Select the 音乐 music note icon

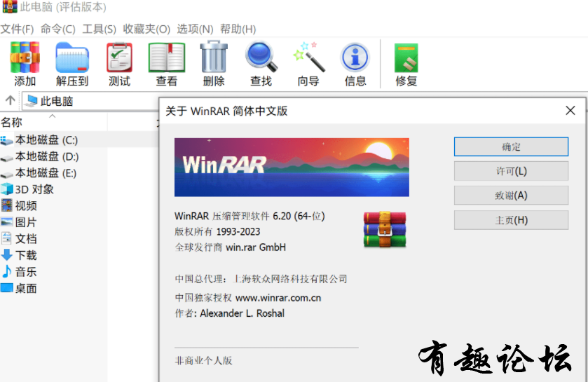(7, 271)
